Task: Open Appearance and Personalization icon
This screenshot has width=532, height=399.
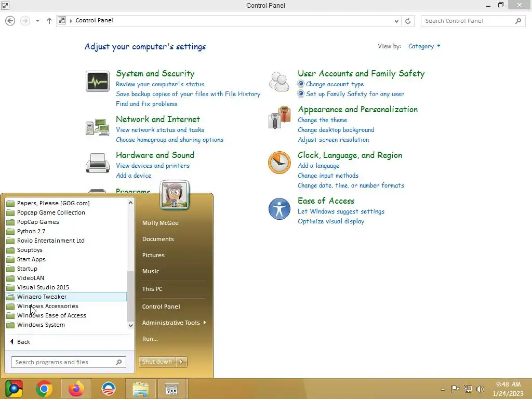Action: coord(279,117)
